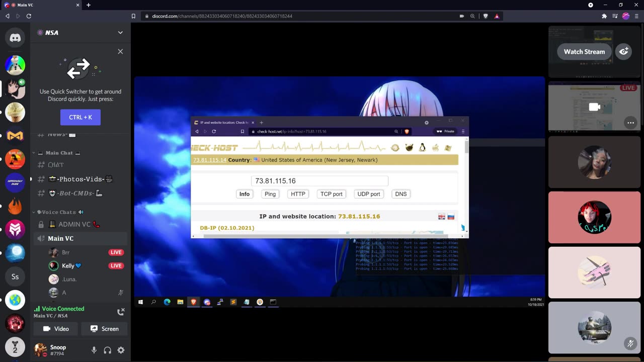Select user Brr in Main VC
Screen dimensions: 644x362
click(86, 252)
